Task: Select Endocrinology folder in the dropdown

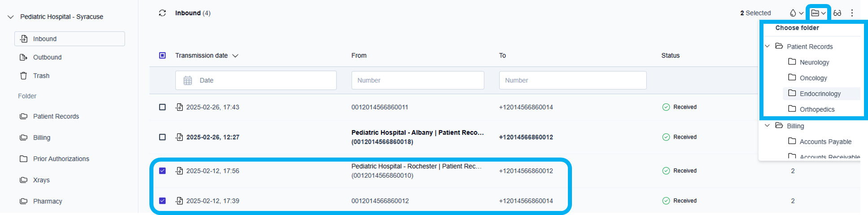Action: click(x=820, y=94)
